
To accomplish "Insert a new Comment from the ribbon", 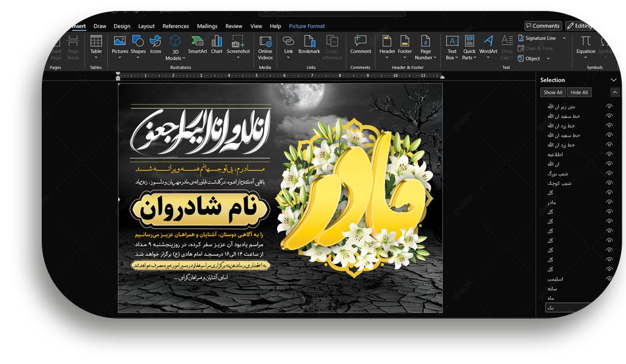I will (360, 42).
